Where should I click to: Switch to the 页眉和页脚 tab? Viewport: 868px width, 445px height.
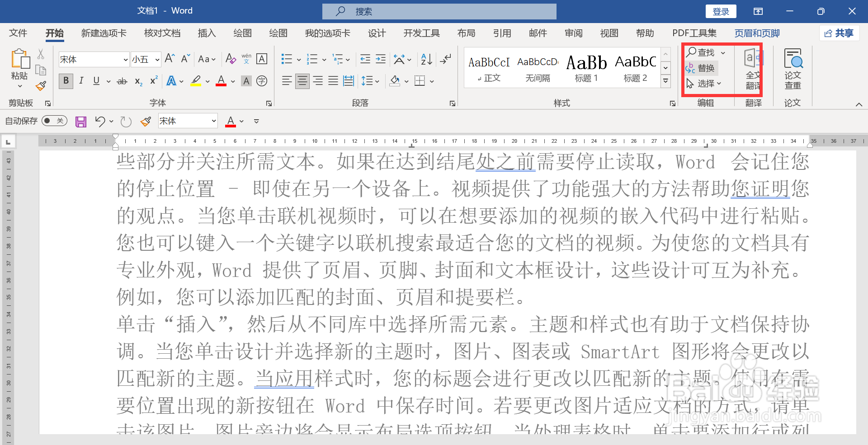click(757, 33)
